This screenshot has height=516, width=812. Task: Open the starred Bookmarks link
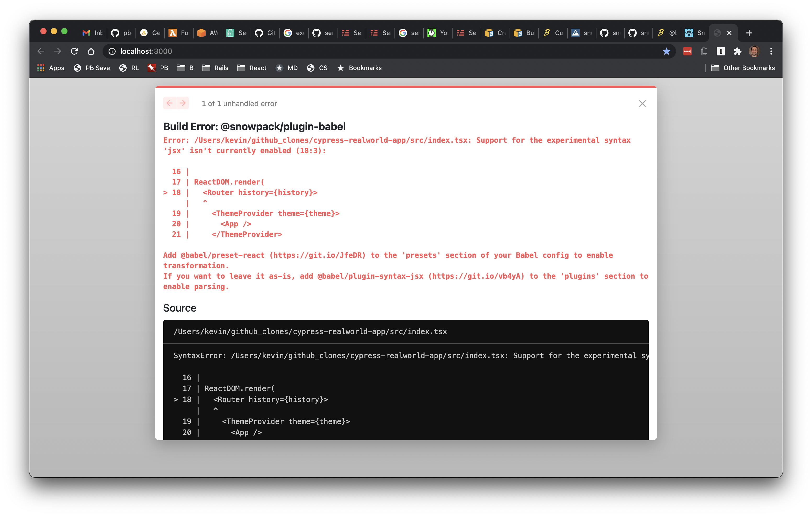click(359, 68)
